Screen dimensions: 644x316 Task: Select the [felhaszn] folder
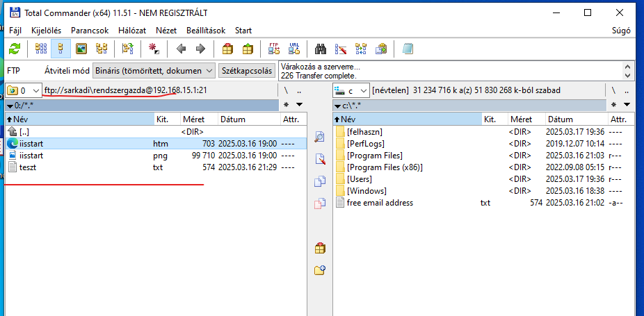(483, 132)
